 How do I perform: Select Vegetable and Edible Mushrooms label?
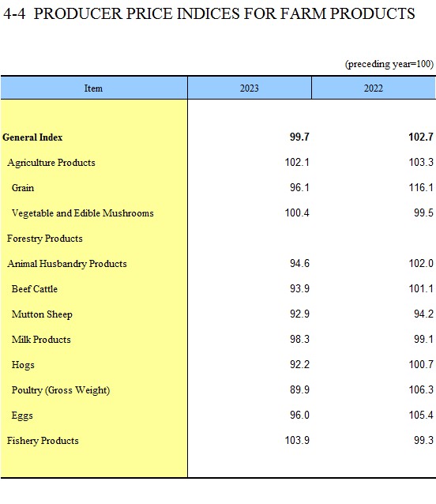pyautogui.click(x=83, y=213)
